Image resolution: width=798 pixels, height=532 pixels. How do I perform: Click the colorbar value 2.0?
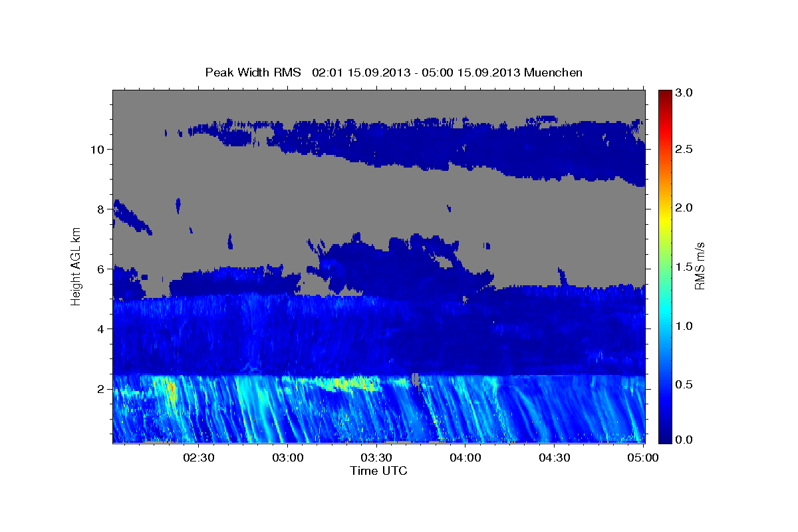(x=685, y=207)
